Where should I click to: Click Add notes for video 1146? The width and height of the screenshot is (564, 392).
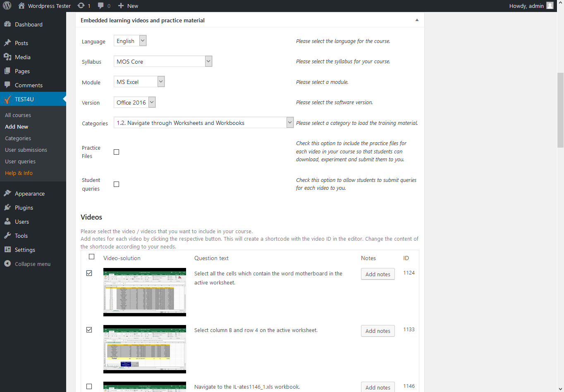pyautogui.click(x=378, y=387)
